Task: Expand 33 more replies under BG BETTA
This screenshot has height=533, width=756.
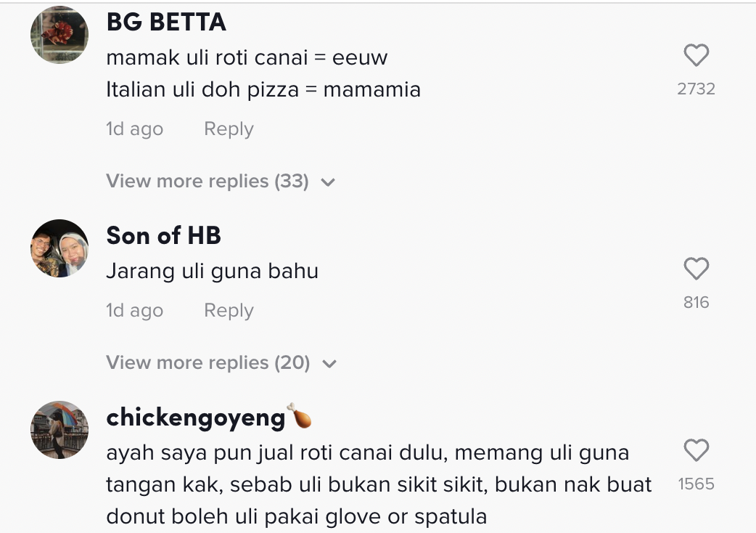Action: coord(208,181)
